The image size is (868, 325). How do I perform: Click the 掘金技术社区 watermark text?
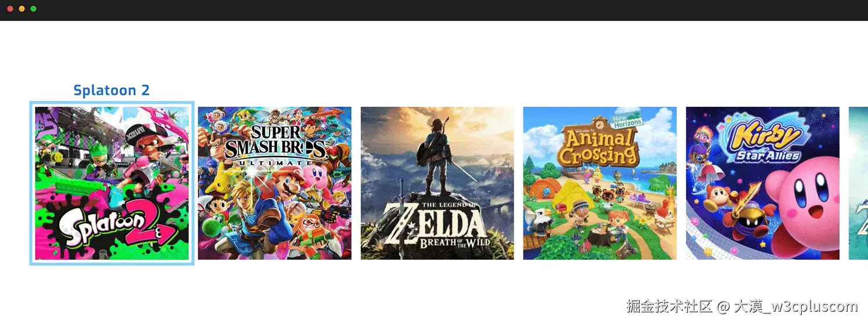pos(669,306)
